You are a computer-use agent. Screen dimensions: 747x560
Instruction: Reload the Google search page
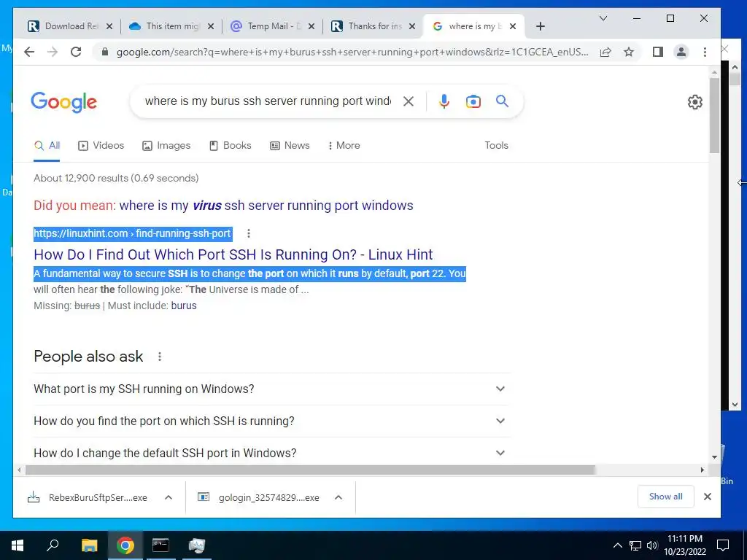(76, 52)
